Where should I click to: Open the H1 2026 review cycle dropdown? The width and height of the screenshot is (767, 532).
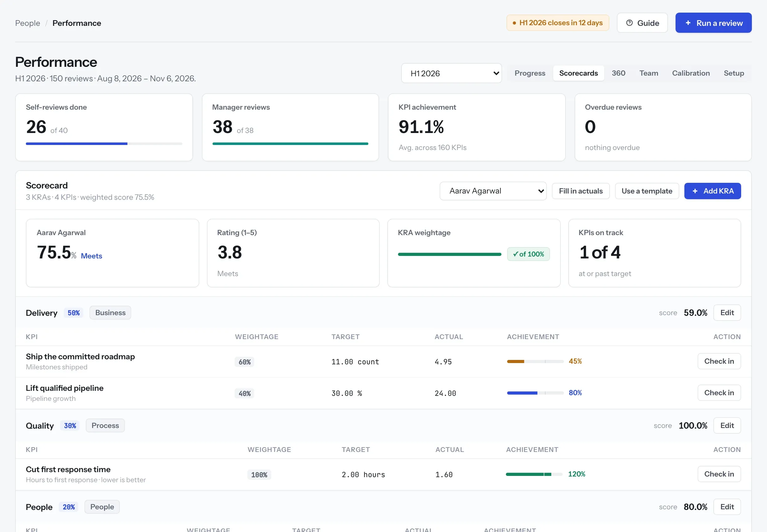point(451,73)
